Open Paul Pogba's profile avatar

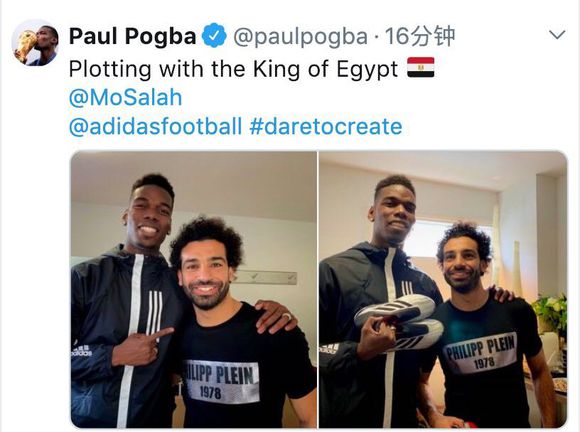pos(35,43)
